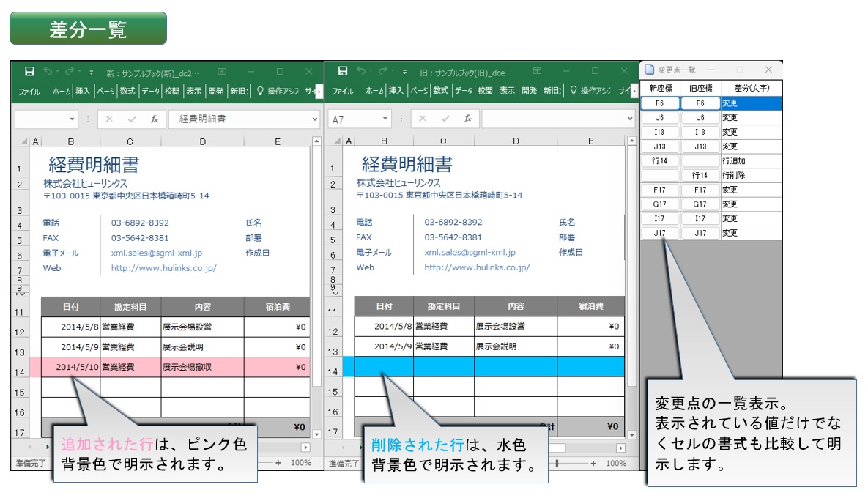Expand the Name Box dropdown showing A7
The width and height of the screenshot is (868, 501).
[385, 119]
